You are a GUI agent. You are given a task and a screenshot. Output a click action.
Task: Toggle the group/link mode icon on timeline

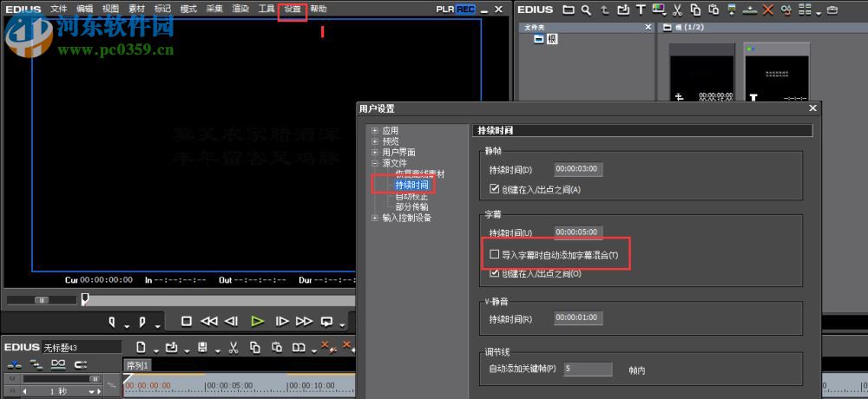[x=58, y=364]
